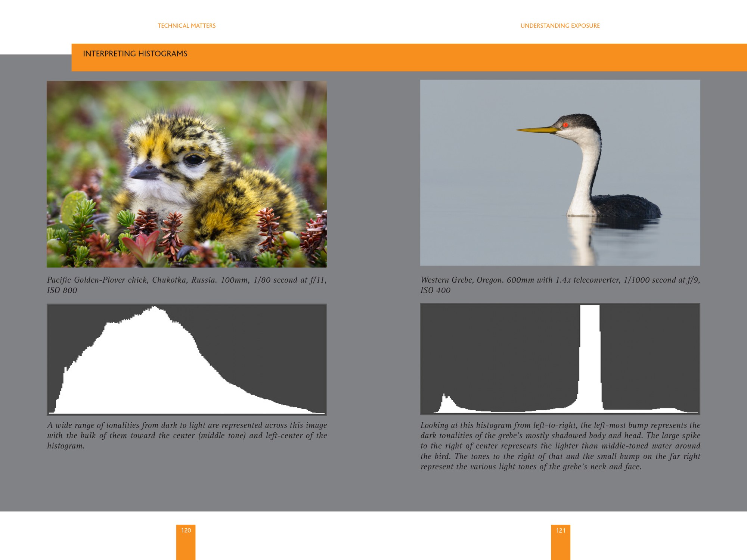Screen dimensions: 747x560
Task: Click the grebe histogram explanation paragraph
Action: pos(560,446)
